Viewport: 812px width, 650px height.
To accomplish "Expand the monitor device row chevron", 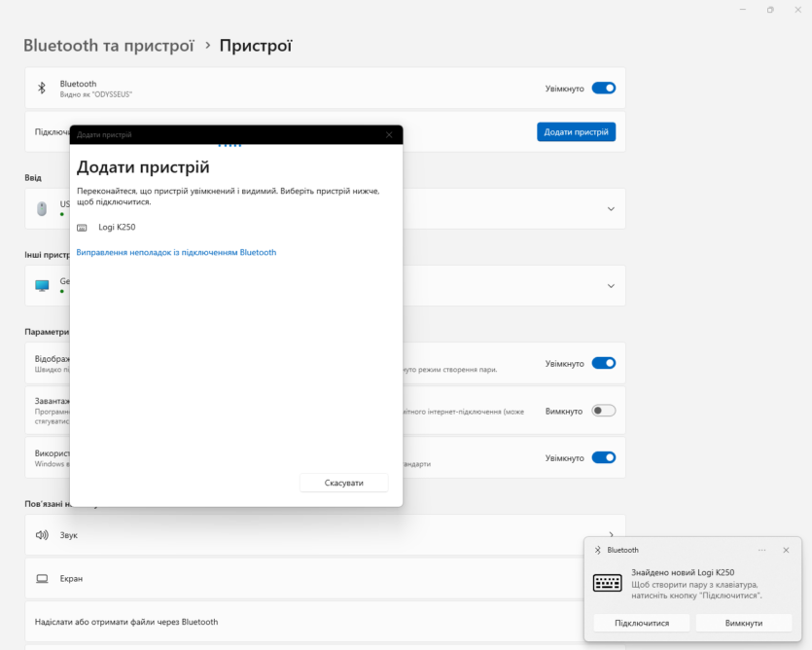I will point(611,286).
